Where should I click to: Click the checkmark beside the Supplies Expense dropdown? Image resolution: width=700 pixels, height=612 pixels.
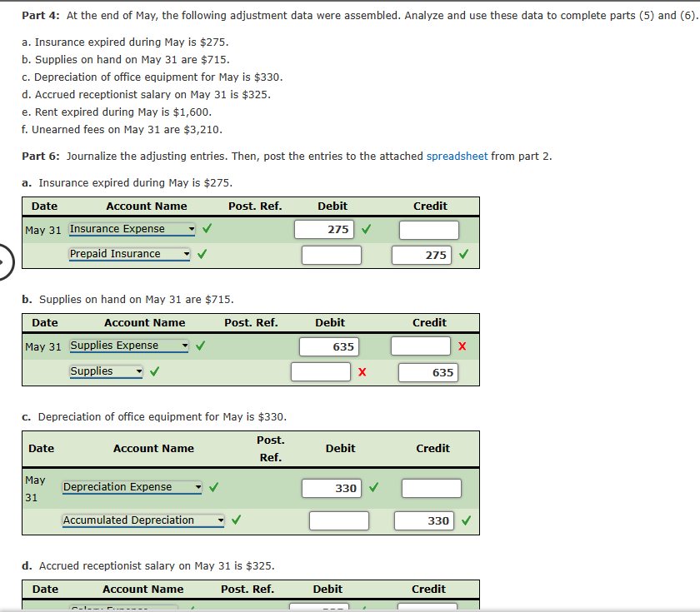point(200,345)
